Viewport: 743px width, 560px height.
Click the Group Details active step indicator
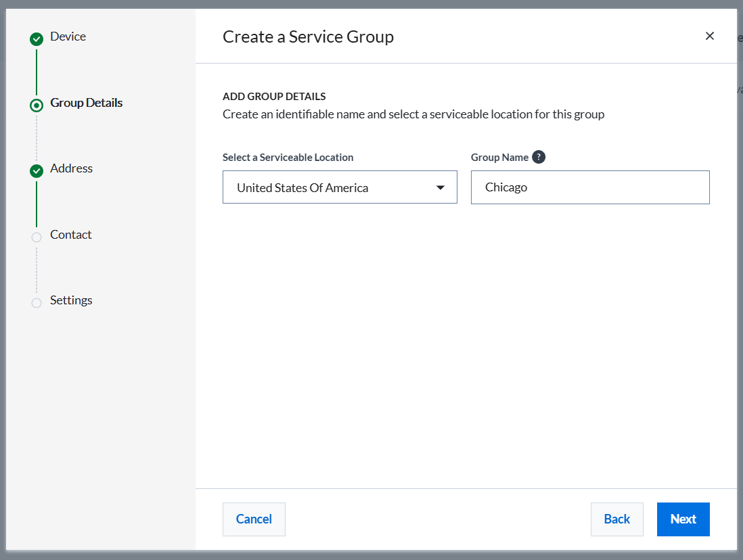point(37,105)
